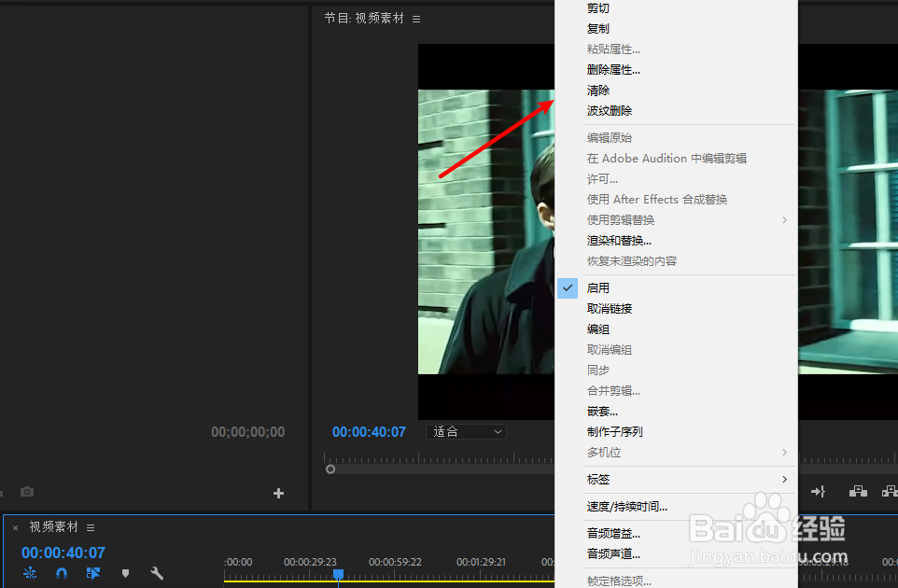Toggle linked selection icon in timeline
898x588 pixels.
(92, 572)
